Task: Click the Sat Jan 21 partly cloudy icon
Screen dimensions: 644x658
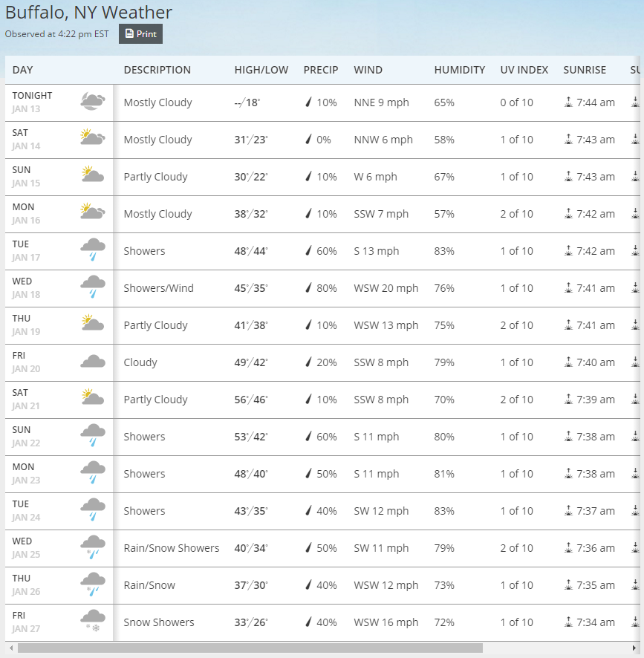Action: click(93, 397)
